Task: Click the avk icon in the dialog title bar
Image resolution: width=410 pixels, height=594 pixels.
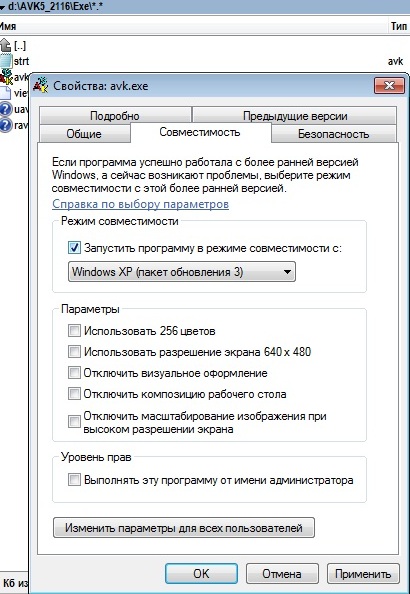Action: [41, 85]
